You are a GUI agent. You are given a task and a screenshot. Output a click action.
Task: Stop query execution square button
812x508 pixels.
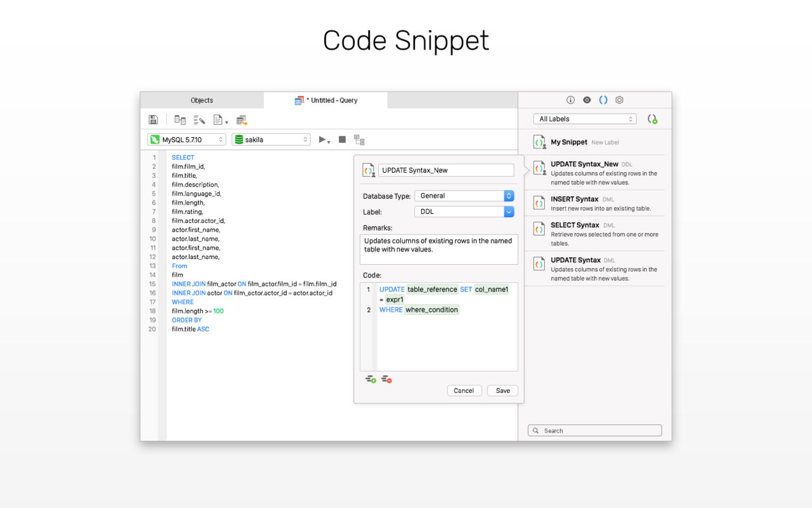(342, 140)
